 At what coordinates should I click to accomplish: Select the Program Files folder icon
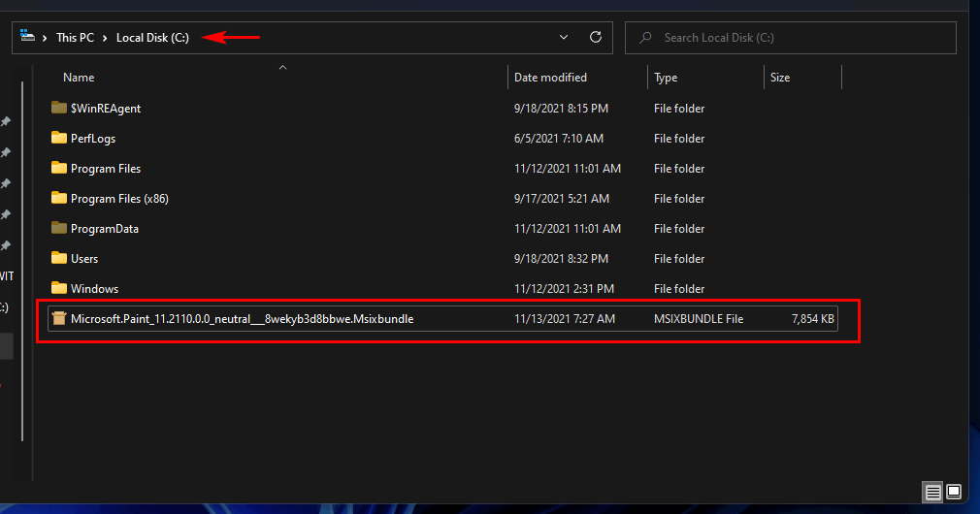[x=59, y=168]
